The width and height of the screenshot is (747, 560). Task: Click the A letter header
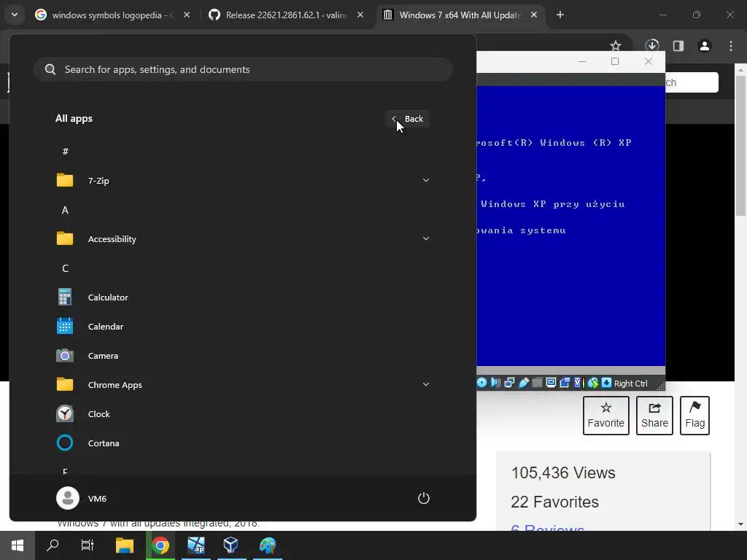[65, 210]
